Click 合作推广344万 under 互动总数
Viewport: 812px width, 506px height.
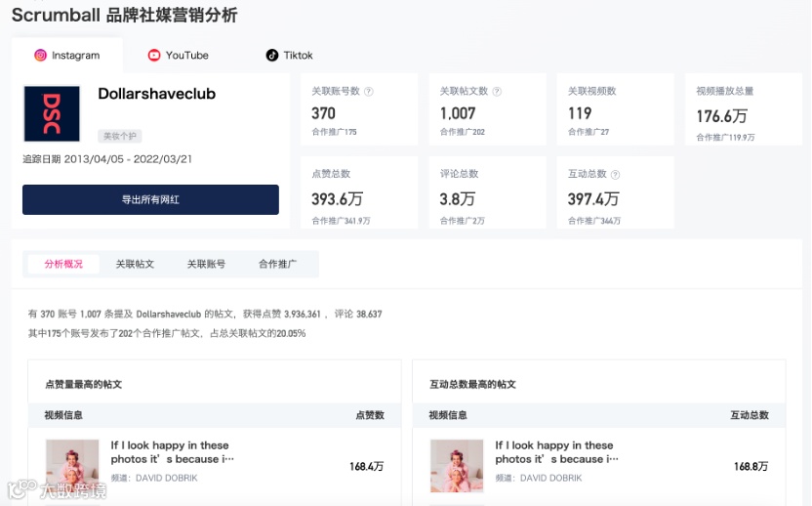point(594,221)
